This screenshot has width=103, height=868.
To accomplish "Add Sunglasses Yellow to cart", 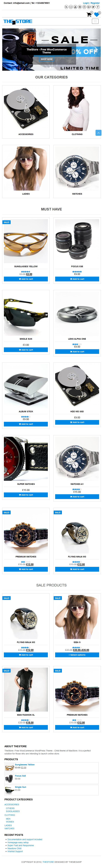I will tap(26, 279).
